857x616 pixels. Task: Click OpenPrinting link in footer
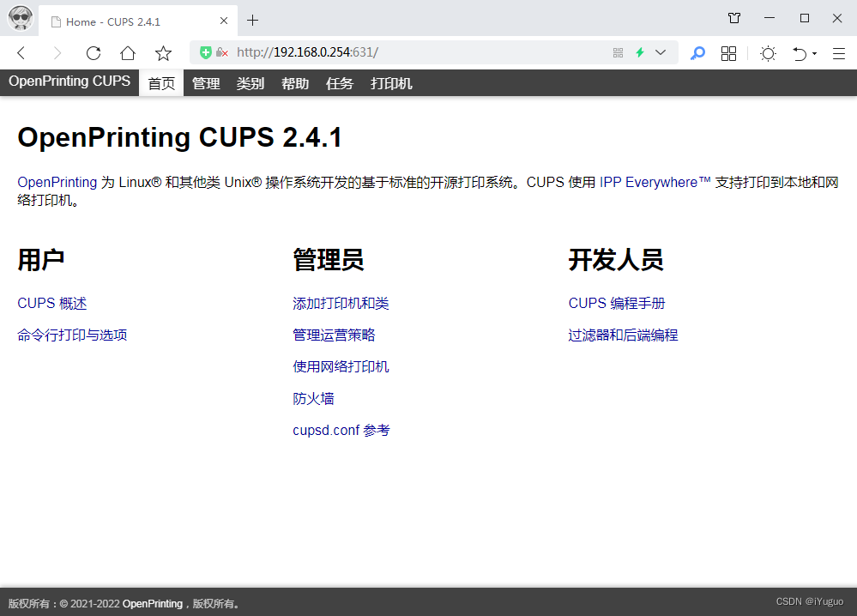(x=153, y=603)
